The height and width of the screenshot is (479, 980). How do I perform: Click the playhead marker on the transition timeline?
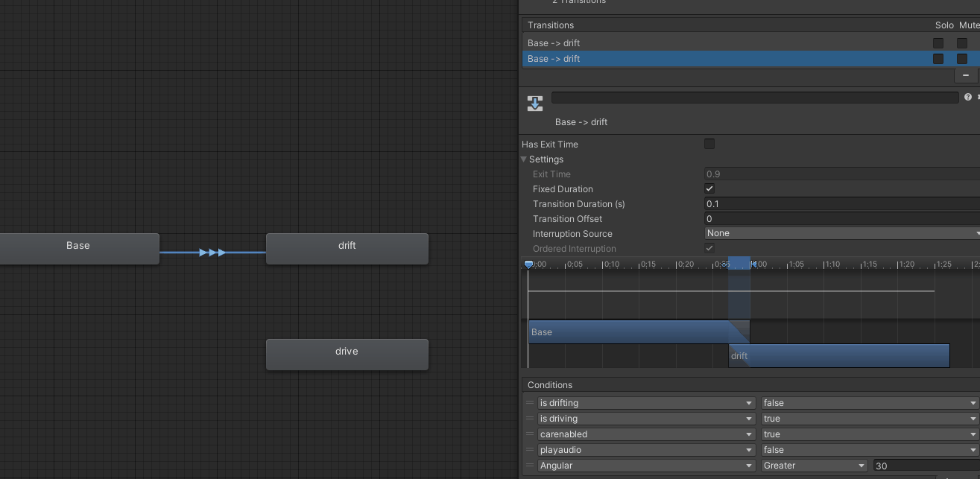pyautogui.click(x=529, y=264)
